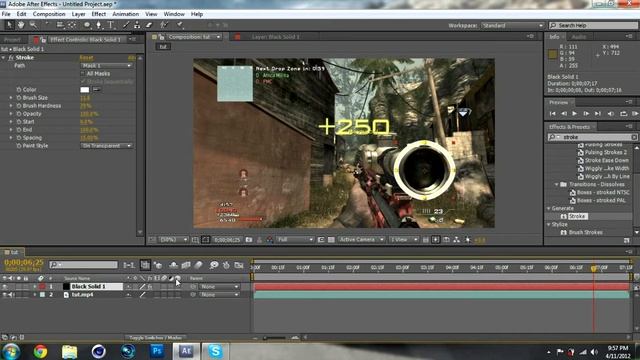640x360 pixels.
Task: Select the ellipse Mask shape tool
Action: 87,25
